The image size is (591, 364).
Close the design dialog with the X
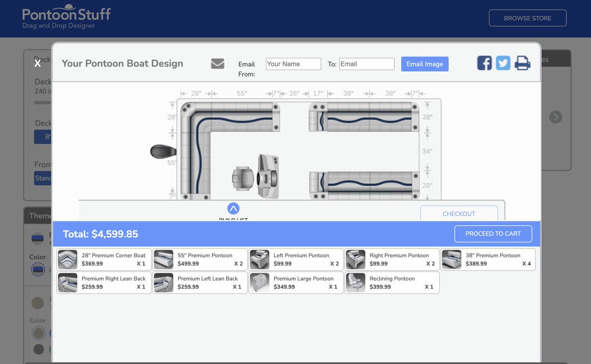(x=37, y=63)
